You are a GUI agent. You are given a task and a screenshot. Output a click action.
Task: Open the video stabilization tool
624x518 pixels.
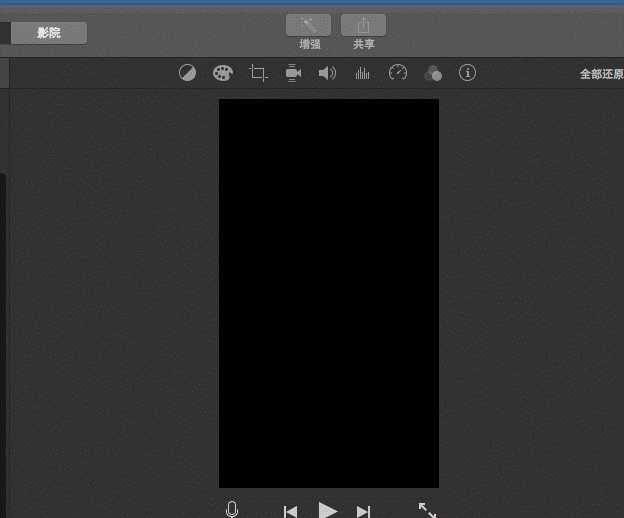point(293,73)
